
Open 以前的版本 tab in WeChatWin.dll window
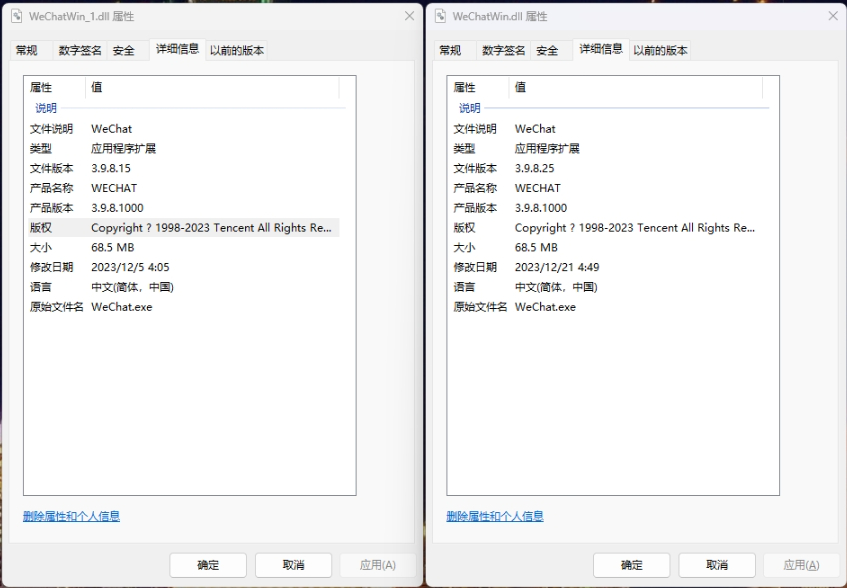tap(660, 50)
